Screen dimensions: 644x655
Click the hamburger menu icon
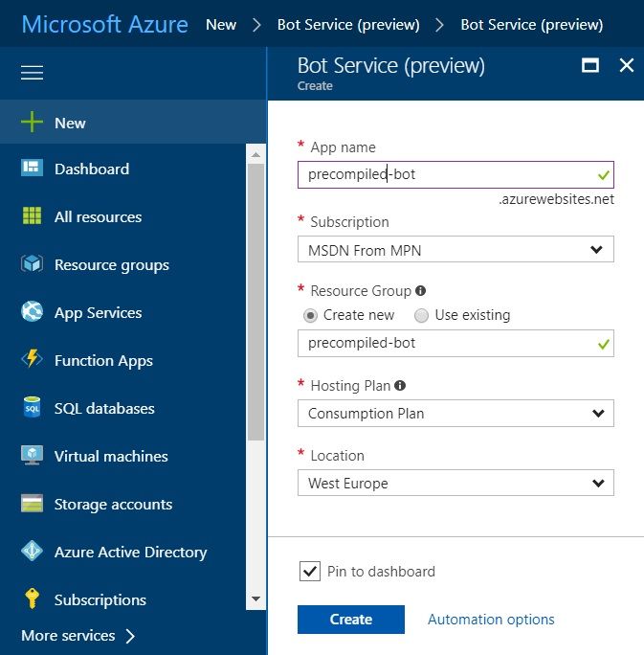point(32,73)
